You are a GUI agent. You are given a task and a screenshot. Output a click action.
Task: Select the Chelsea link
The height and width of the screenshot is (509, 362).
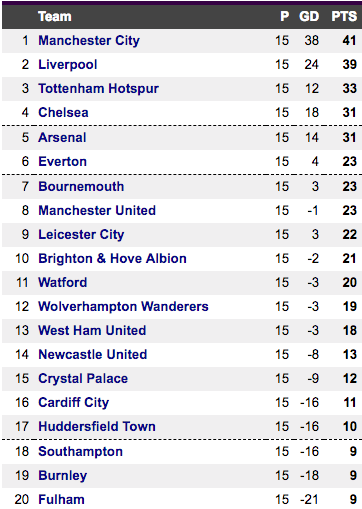[x=63, y=113]
